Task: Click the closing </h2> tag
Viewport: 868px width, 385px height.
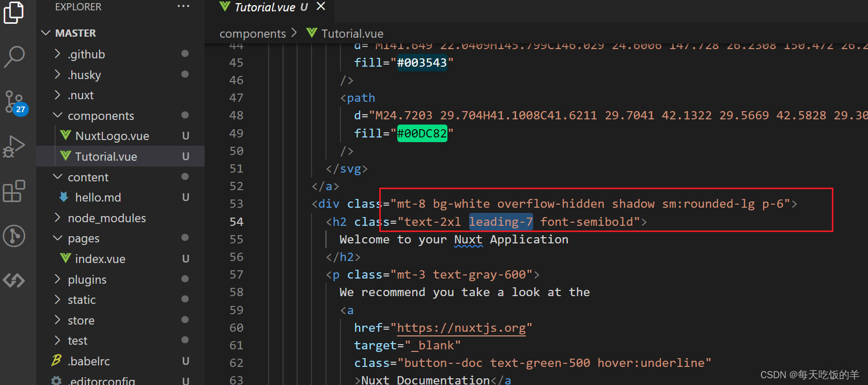Action: pos(343,257)
